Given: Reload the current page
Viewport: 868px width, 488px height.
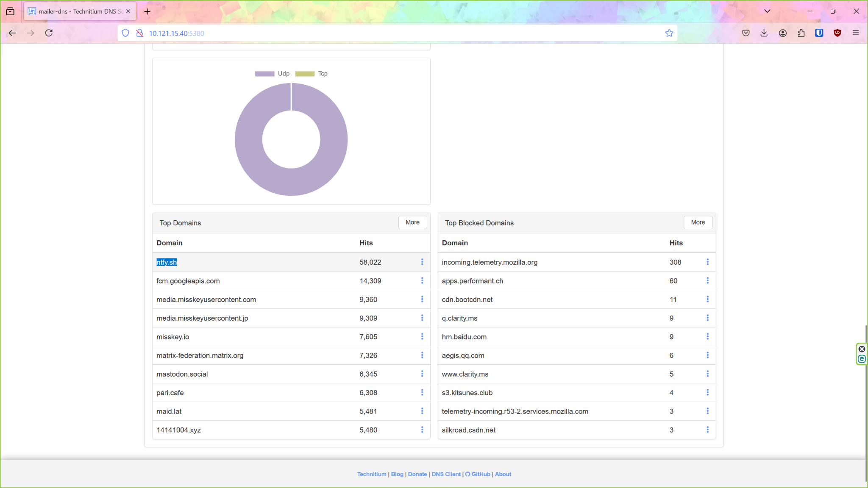Looking at the screenshot, I should (x=49, y=33).
